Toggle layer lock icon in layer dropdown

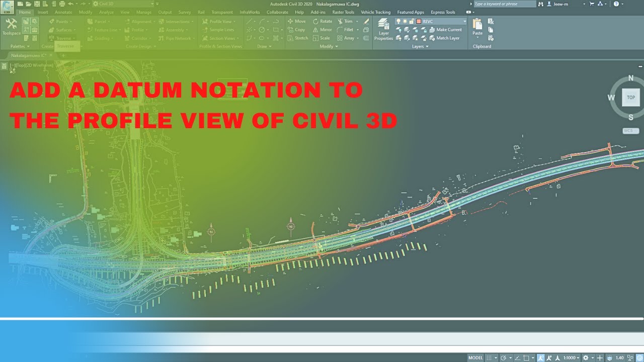click(x=412, y=21)
